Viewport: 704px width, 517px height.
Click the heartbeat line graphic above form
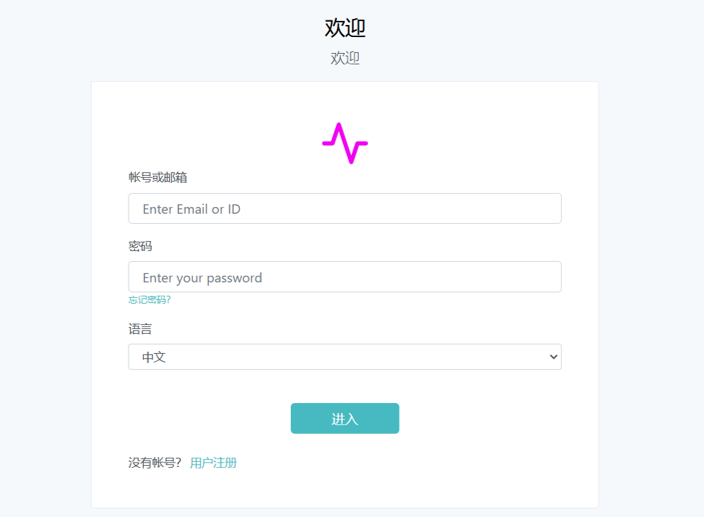tap(345, 143)
